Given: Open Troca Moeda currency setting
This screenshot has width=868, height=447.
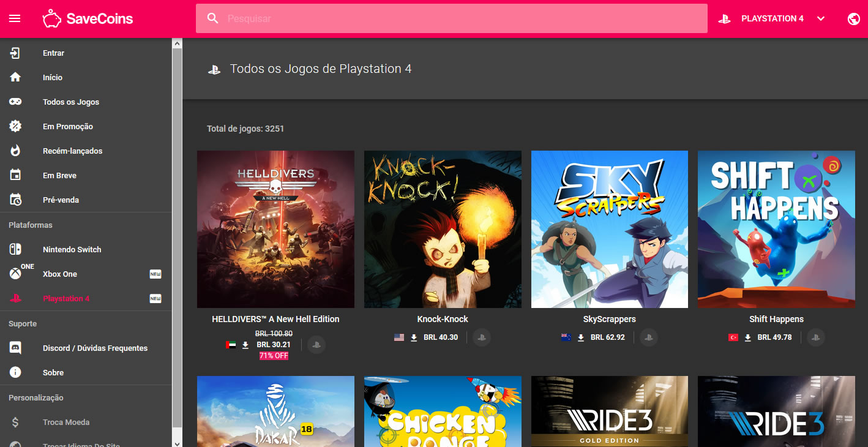Looking at the screenshot, I should coord(86,422).
